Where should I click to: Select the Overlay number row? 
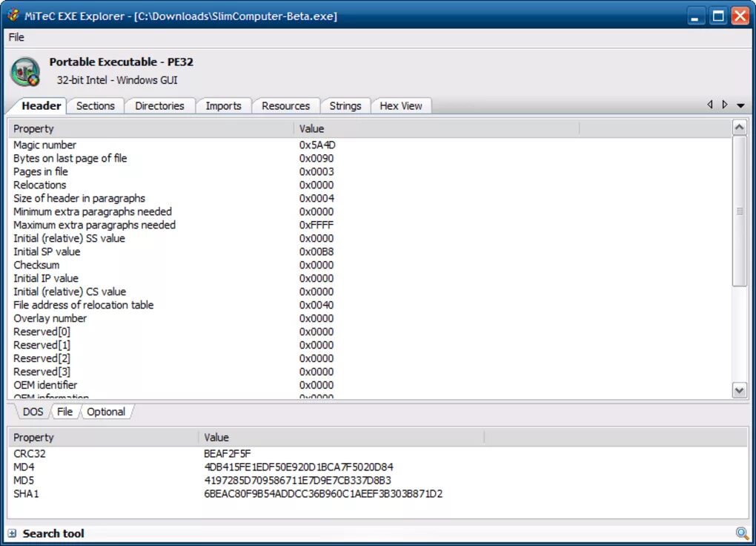[370, 318]
